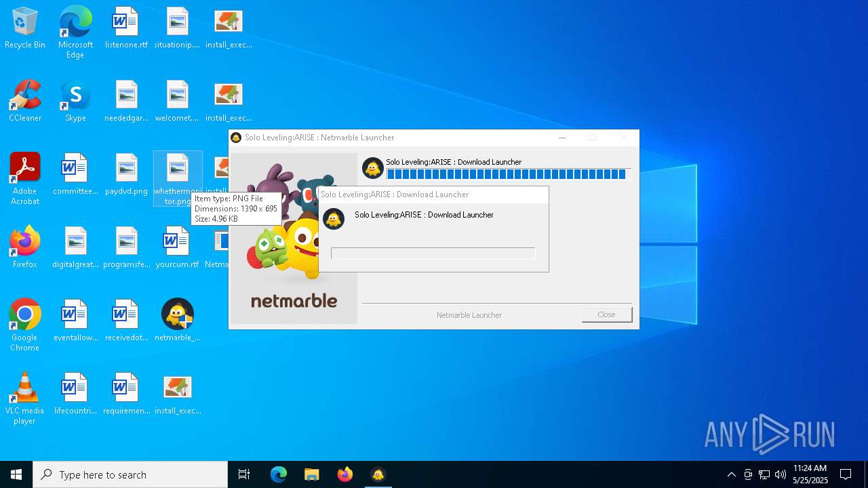Open Microsoft Edge from the taskbar
Image resolution: width=868 pixels, height=488 pixels.
[279, 474]
